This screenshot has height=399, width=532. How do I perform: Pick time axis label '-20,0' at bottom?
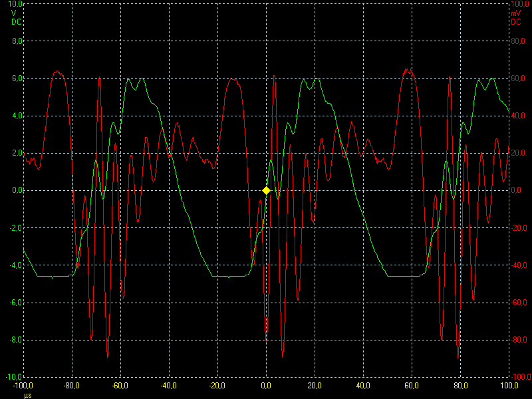pos(217,386)
